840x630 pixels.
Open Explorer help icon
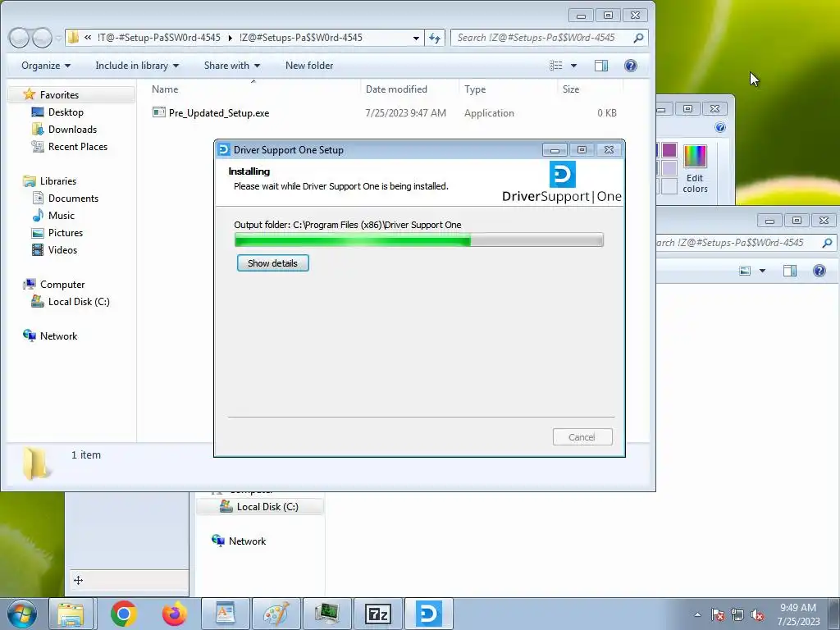pos(631,66)
